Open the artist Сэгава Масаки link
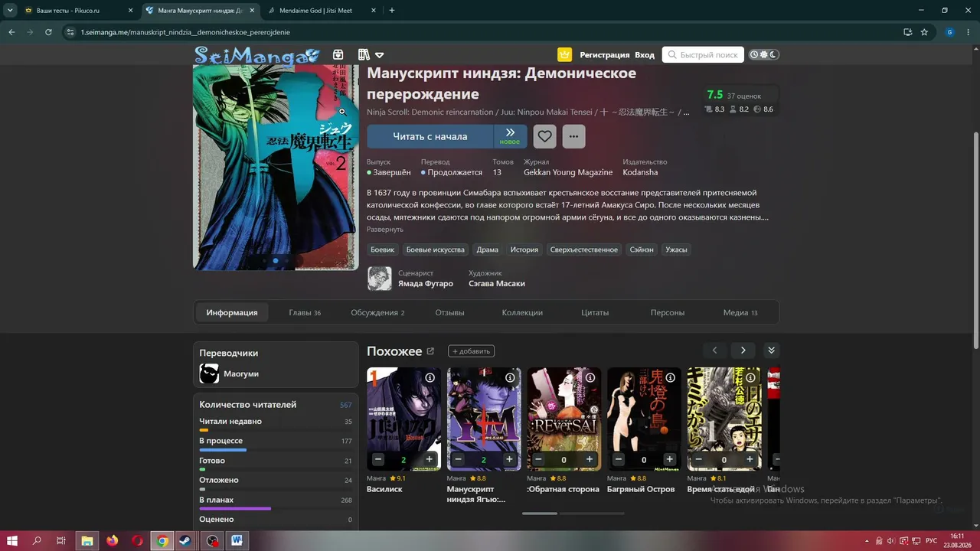The width and height of the screenshot is (980, 551). [x=497, y=284]
